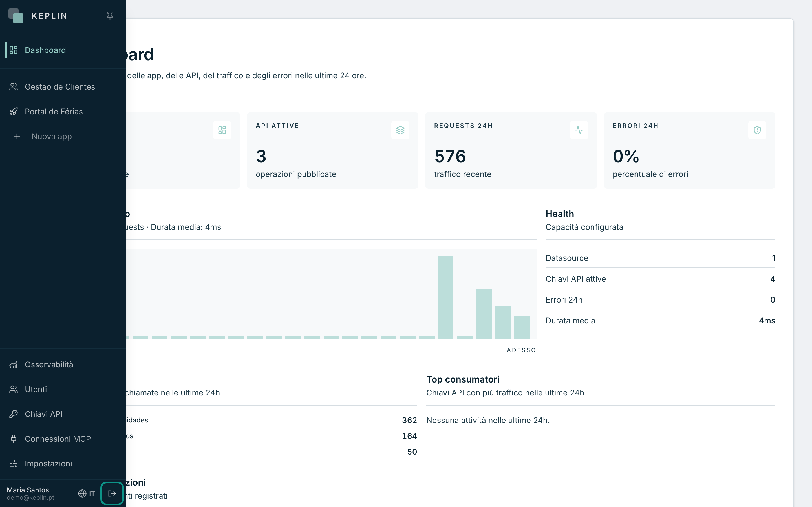This screenshot has height=507, width=812.
Task: Click the activity pulse icon in Requests 24h
Action: [x=579, y=130]
